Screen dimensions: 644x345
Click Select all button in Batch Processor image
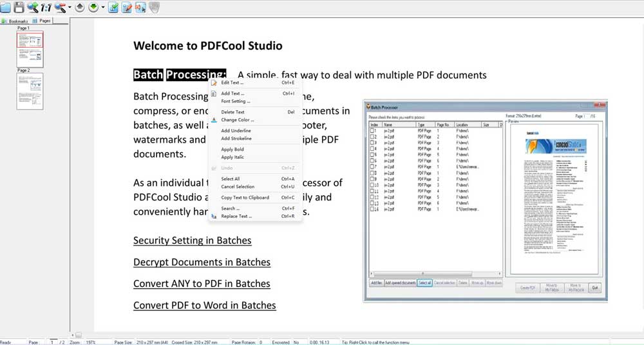pyautogui.click(x=424, y=283)
